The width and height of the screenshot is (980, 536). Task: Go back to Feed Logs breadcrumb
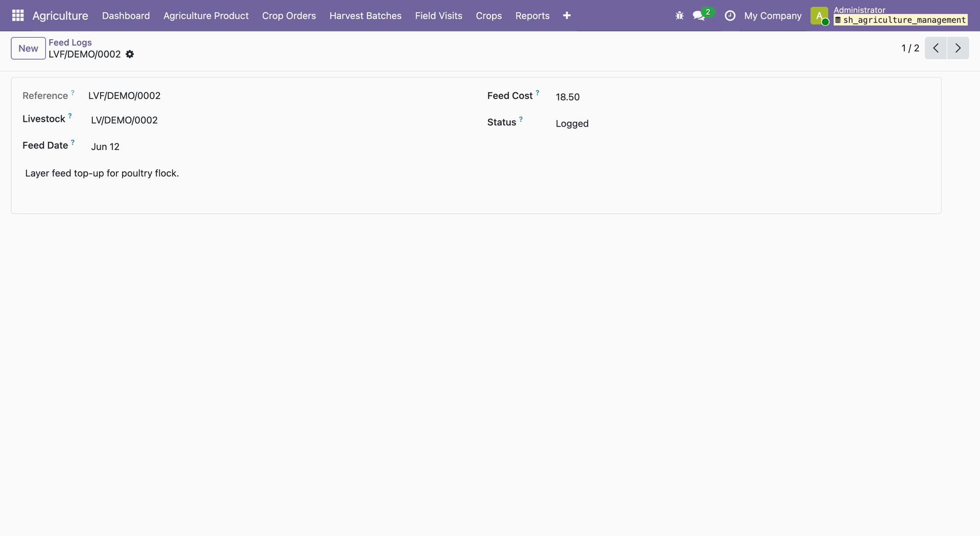point(70,42)
